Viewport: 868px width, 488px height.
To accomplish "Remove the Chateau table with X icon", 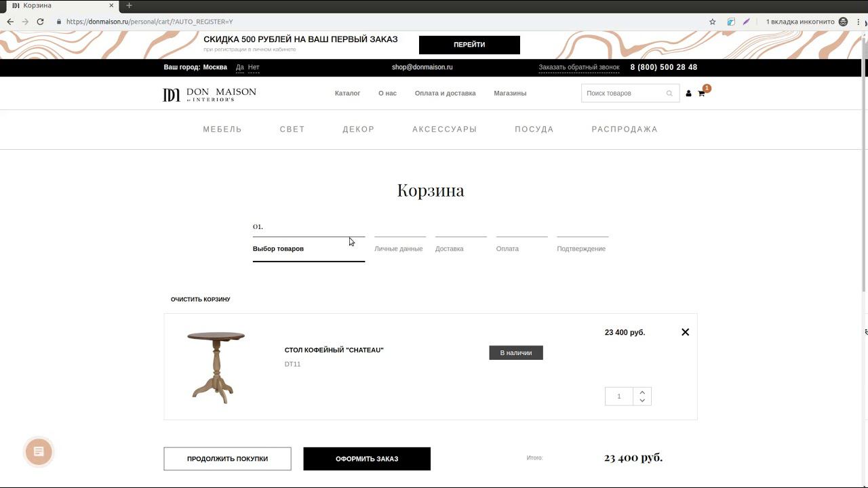I will click(x=685, y=332).
